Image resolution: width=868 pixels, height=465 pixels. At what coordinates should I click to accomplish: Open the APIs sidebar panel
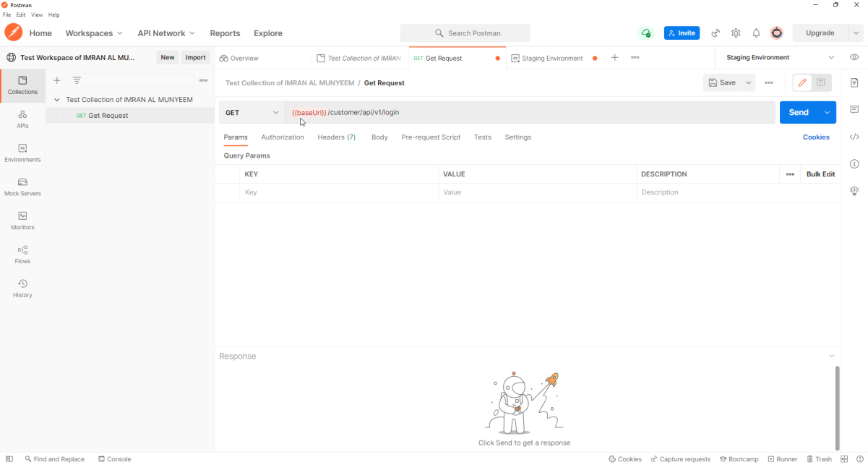(x=22, y=119)
